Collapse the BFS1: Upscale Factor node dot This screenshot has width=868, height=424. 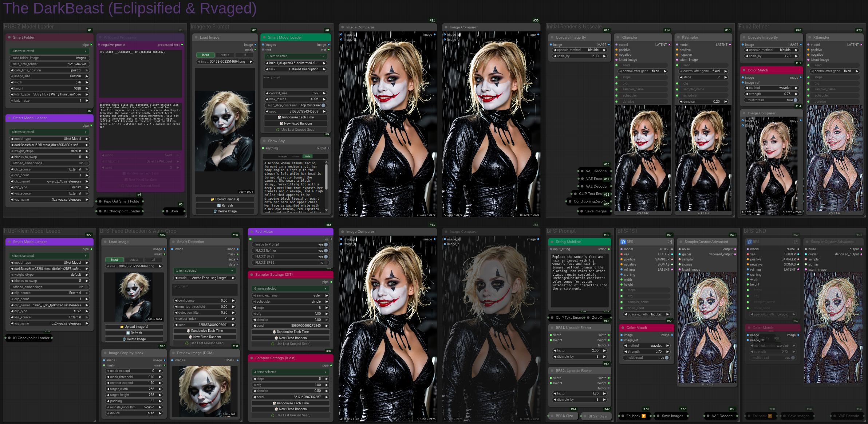pyautogui.click(x=552, y=328)
